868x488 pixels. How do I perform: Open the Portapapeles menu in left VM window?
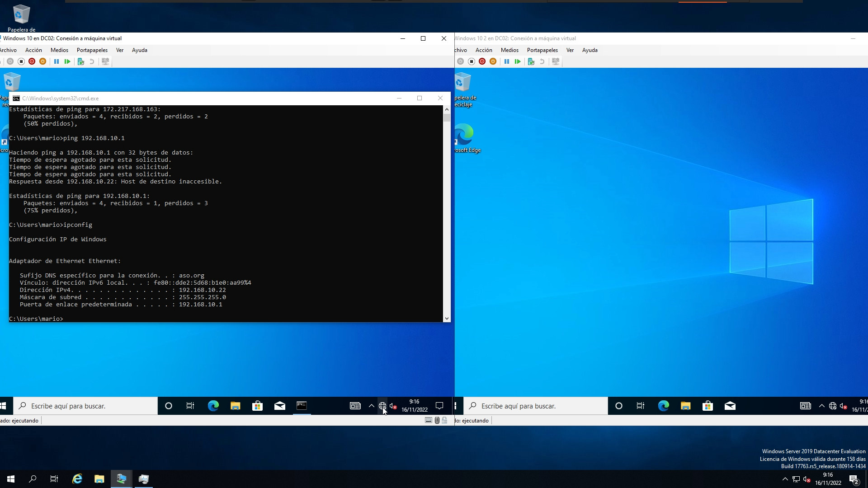(x=92, y=50)
